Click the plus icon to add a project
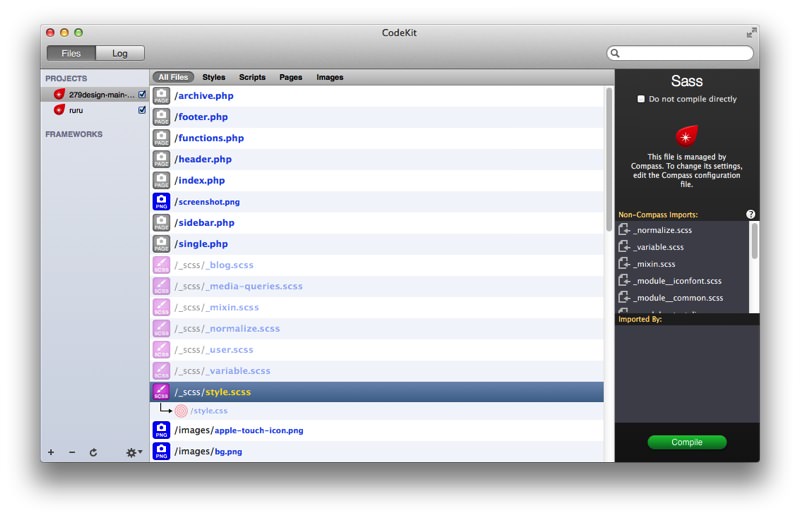This screenshot has width=800, height=518. (51, 452)
